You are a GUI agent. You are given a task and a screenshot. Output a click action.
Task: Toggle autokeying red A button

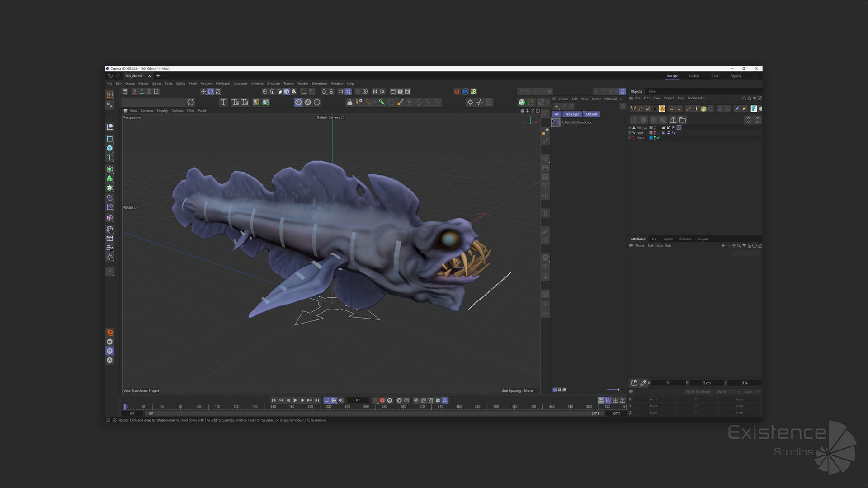tap(382, 400)
